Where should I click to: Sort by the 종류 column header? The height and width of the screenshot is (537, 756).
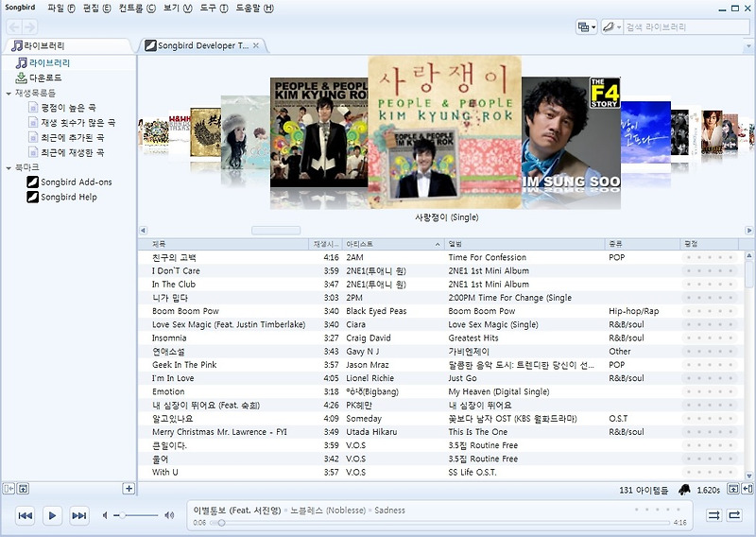642,244
